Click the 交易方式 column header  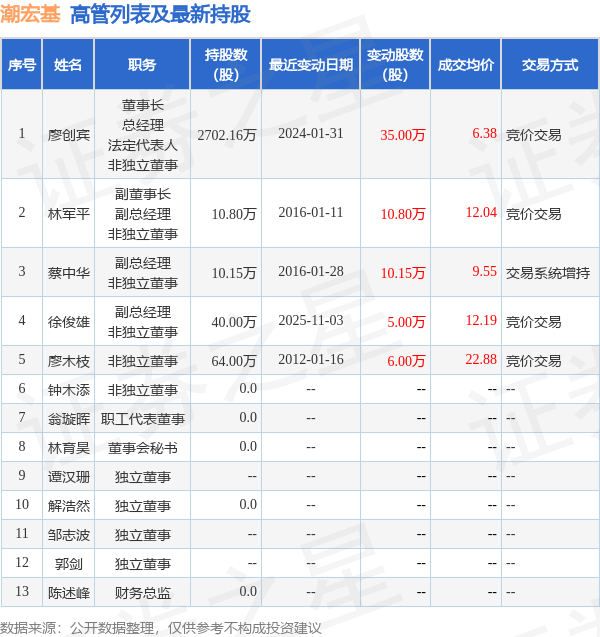(550, 65)
